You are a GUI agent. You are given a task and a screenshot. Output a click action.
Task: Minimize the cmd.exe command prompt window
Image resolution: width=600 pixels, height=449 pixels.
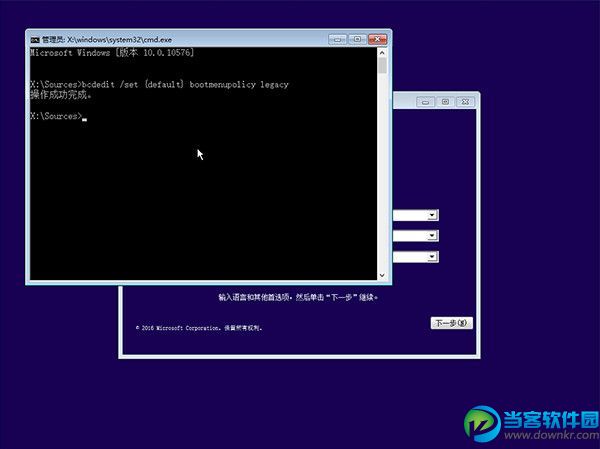(x=338, y=39)
